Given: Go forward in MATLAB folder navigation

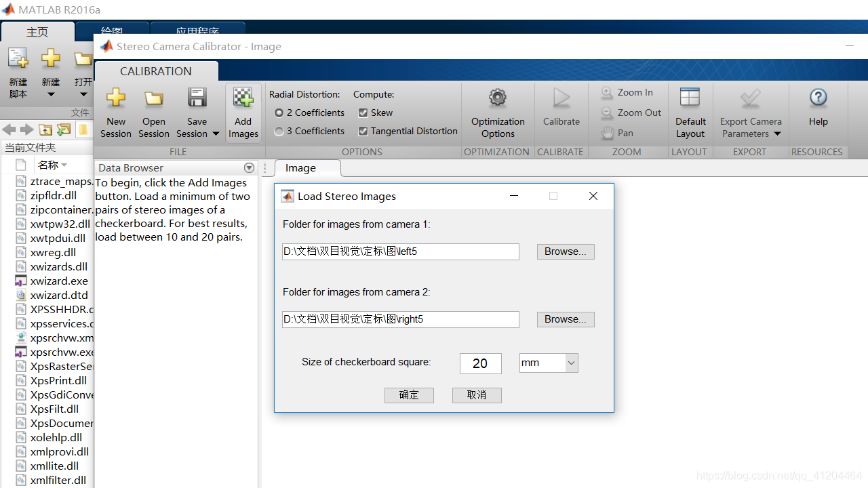Looking at the screenshot, I should point(26,129).
